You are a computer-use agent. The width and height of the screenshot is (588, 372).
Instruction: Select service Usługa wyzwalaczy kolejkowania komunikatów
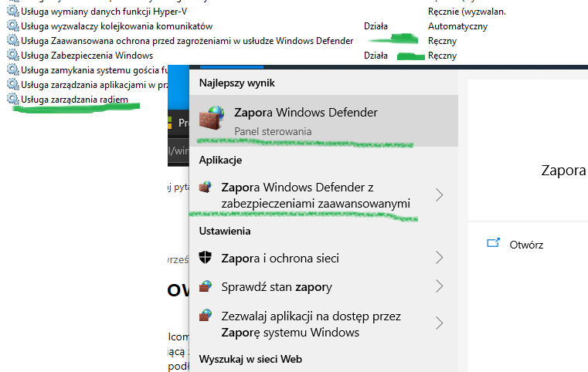(x=117, y=26)
